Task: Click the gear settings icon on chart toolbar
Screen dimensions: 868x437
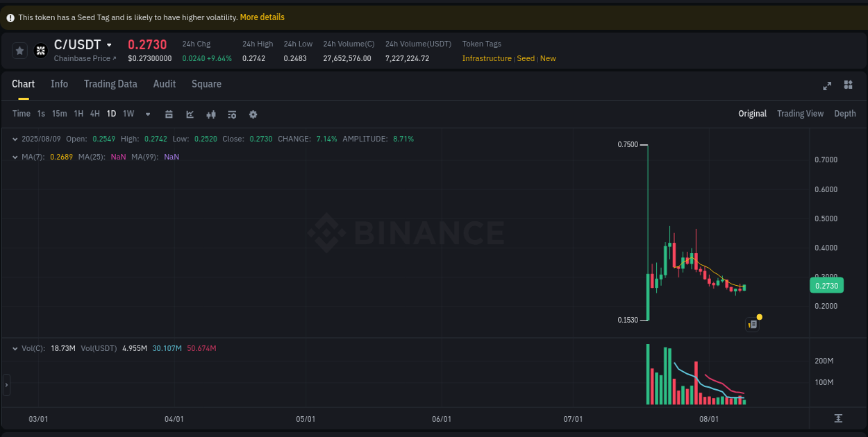Action: [253, 114]
